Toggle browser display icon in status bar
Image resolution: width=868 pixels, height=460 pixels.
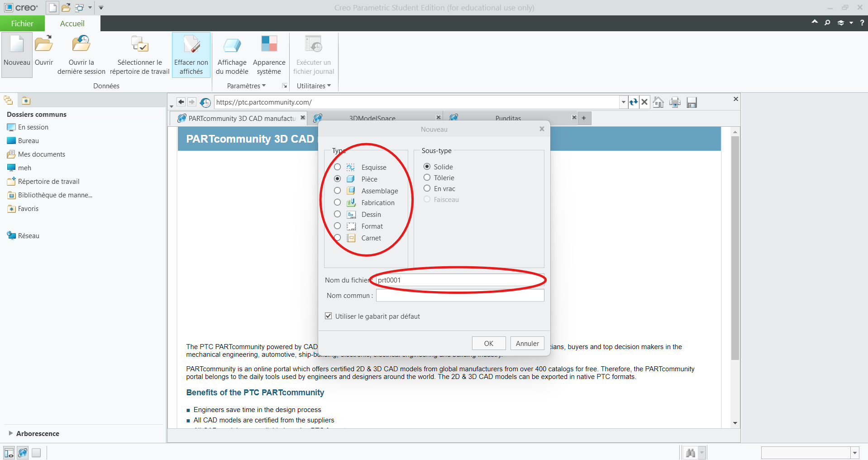(x=23, y=452)
